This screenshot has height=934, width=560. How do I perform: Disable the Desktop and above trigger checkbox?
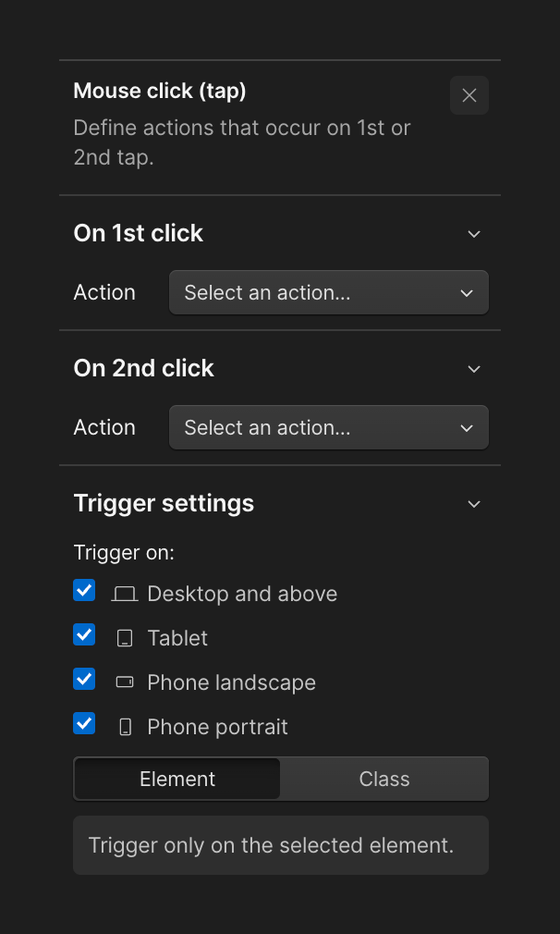84,590
